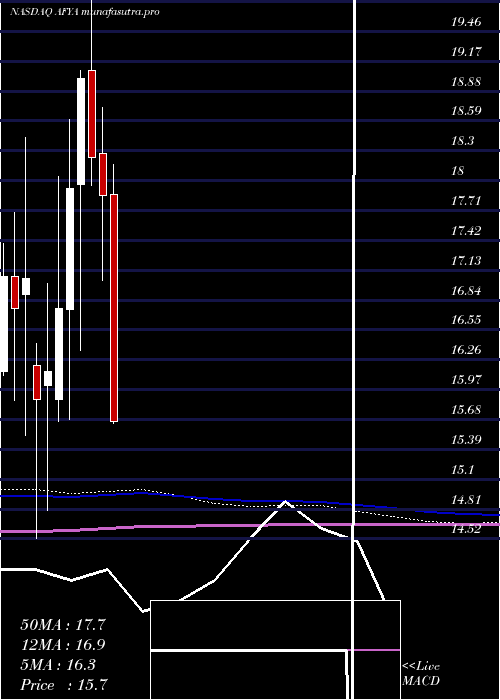
Task: Click the 19.17 price axis label
Action: [x=466, y=51]
